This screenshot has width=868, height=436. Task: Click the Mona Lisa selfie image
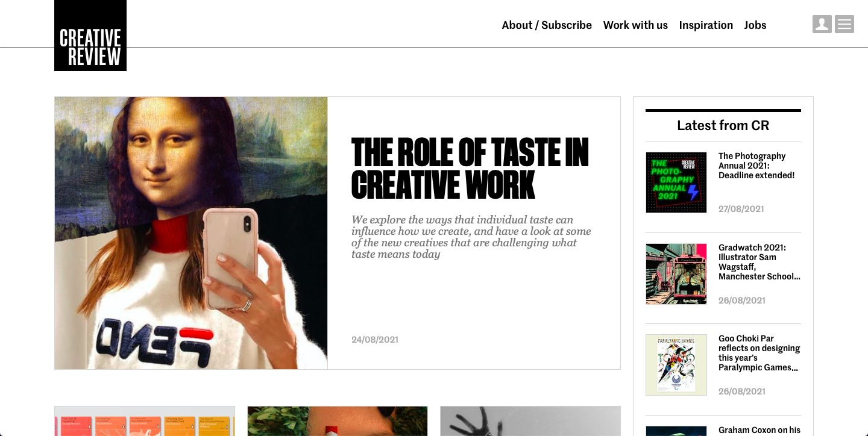191,233
